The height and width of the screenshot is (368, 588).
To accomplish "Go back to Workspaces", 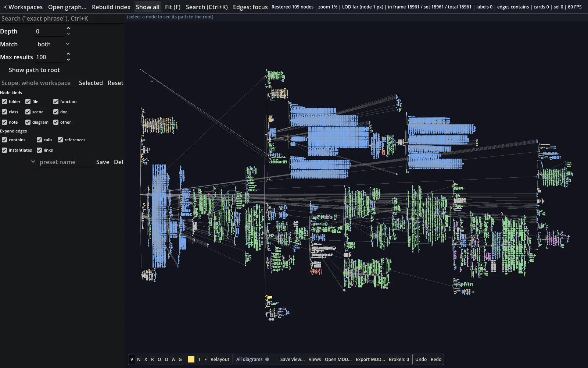I will pos(23,7).
